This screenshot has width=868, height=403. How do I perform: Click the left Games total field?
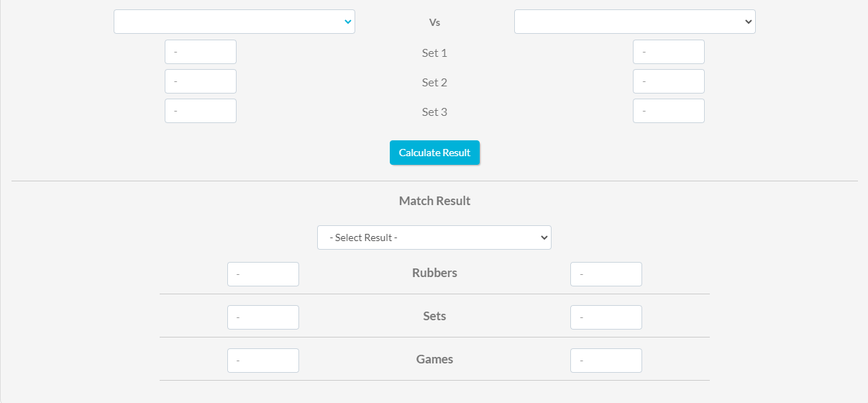click(263, 361)
